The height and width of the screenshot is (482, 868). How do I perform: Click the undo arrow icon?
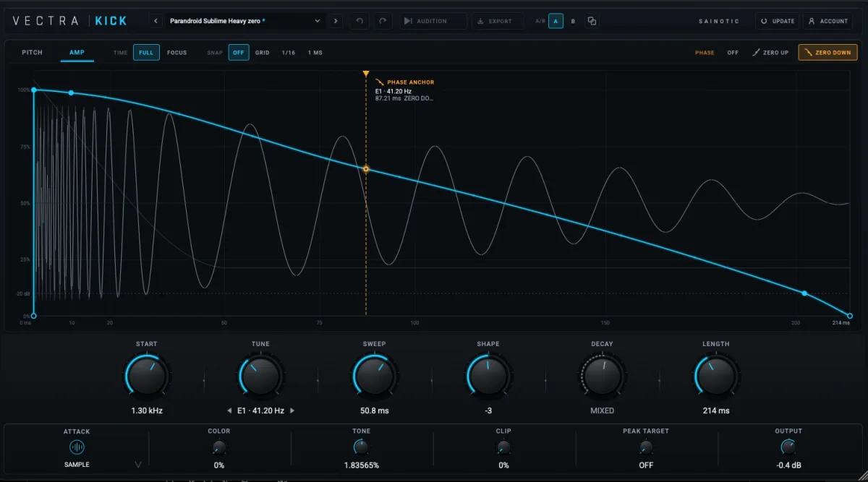(359, 21)
